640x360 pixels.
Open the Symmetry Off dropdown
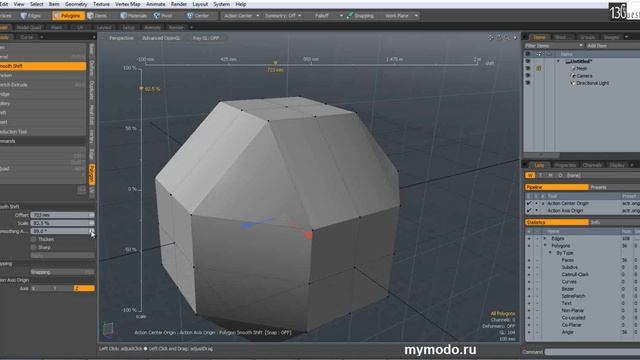pyautogui.click(x=283, y=16)
